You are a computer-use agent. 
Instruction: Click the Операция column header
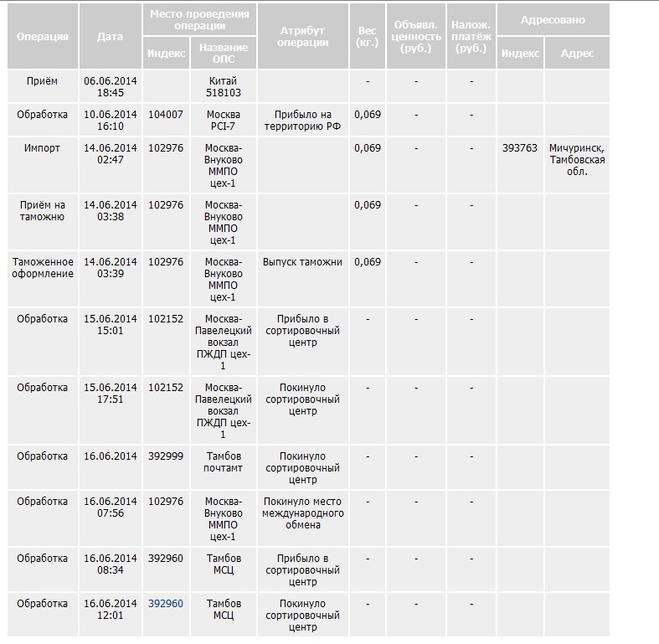coord(43,37)
